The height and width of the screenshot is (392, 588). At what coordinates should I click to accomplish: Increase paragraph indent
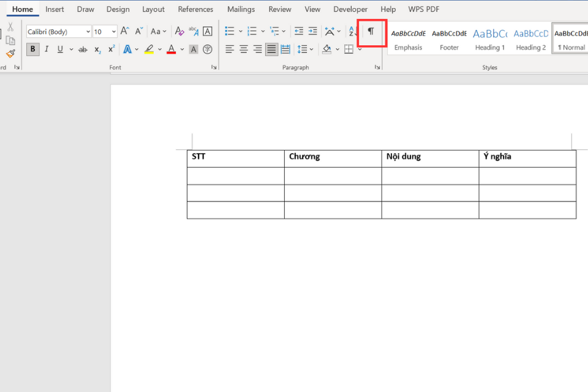pos(313,31)
